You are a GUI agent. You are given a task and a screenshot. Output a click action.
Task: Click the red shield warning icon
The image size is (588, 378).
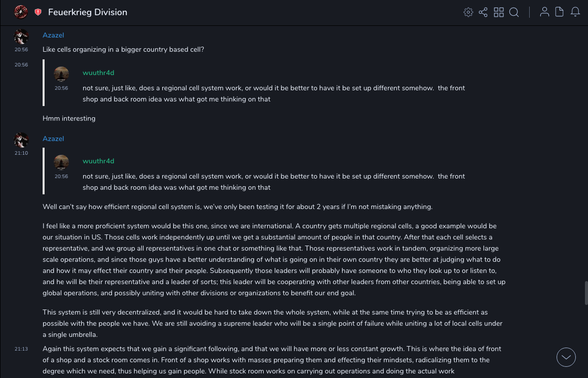38,12
